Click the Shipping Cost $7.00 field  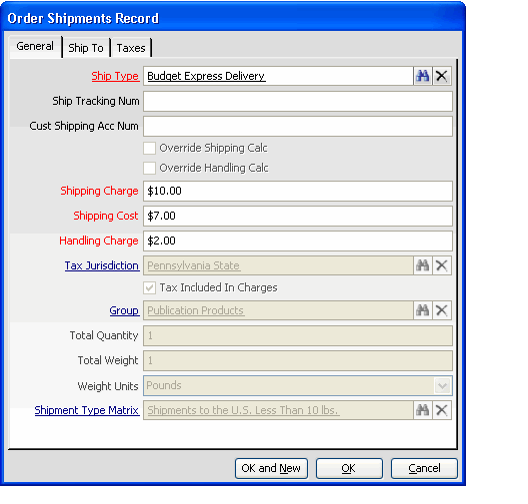click(298, 216)
